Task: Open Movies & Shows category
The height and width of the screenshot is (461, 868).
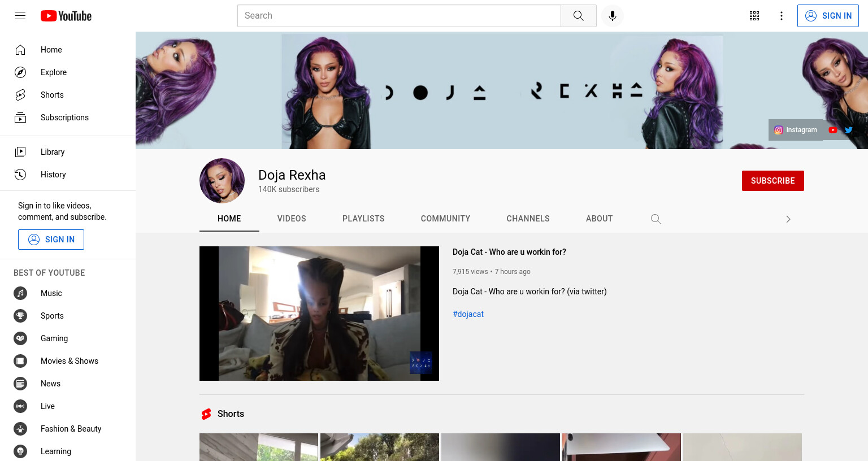Action: point(68,361)
